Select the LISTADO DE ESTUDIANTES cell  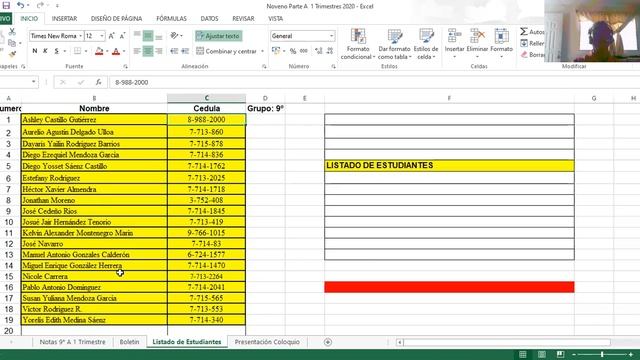pyautogui.click(x=449, y=165)
